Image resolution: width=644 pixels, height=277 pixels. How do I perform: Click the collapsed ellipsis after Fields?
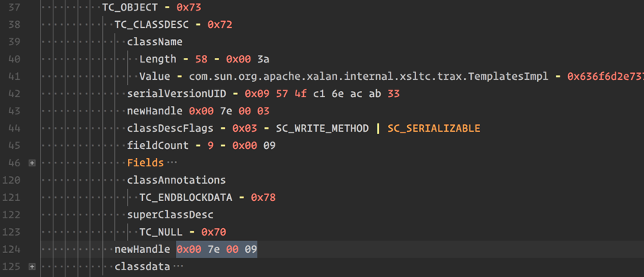[x=172, y=163]
